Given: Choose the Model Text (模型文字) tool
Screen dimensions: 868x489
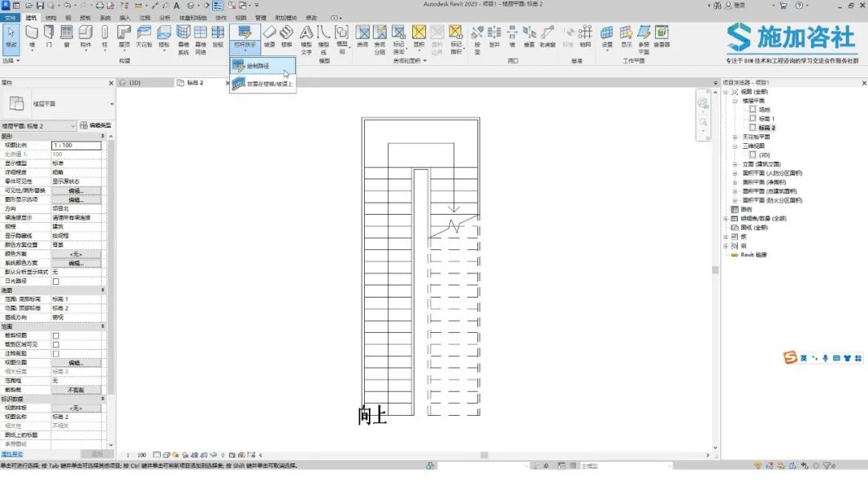Looking at the screenshot, I should (306, 39).
